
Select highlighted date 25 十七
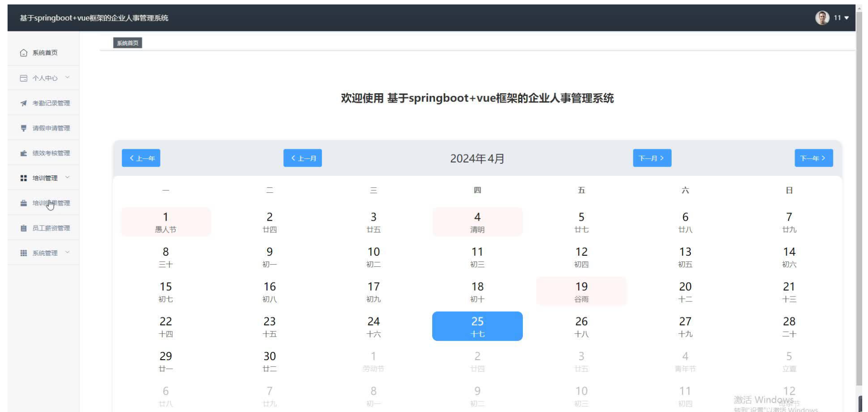point(478,326)
